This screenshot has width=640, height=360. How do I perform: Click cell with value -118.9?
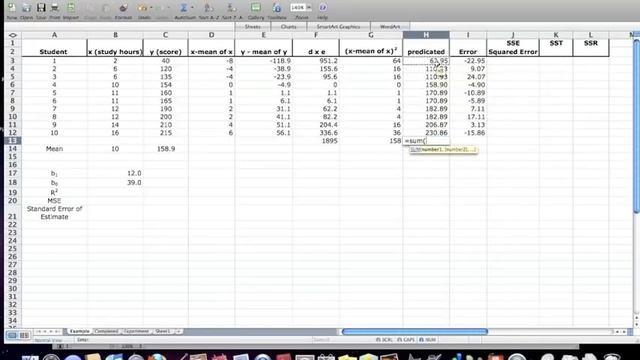pyautogui.click(x=264, y=61)
